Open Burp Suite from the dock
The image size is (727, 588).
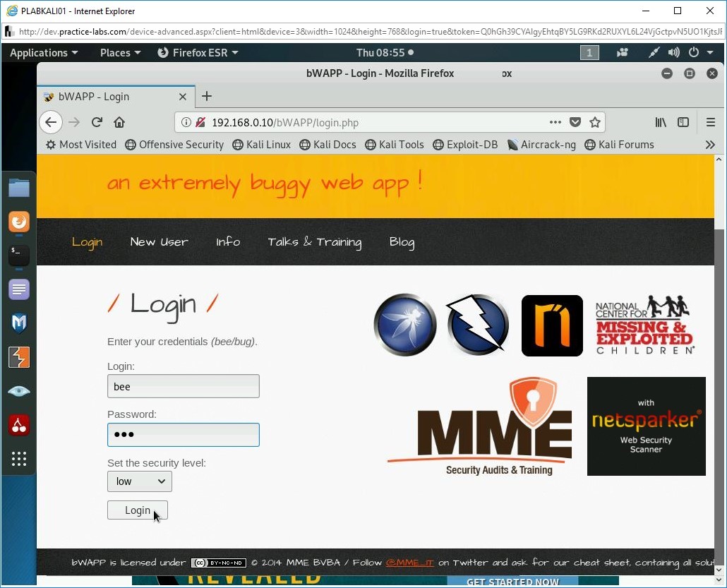(x=19, y=357)
